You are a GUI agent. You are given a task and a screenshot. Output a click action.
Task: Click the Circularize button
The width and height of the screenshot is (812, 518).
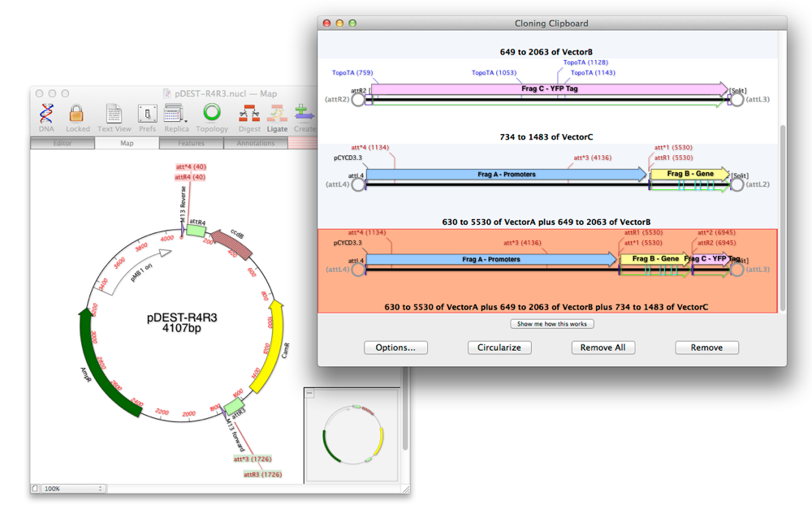click(x=499, y=347)
